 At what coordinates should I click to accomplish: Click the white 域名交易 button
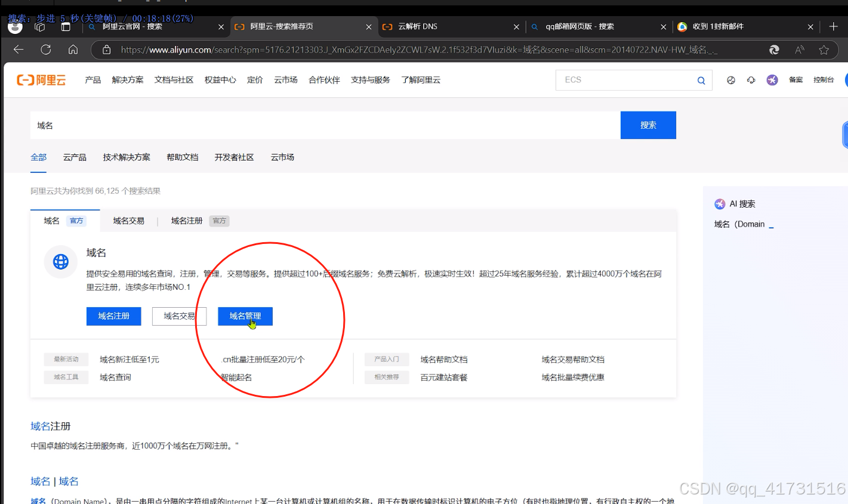tap(180, 316)
